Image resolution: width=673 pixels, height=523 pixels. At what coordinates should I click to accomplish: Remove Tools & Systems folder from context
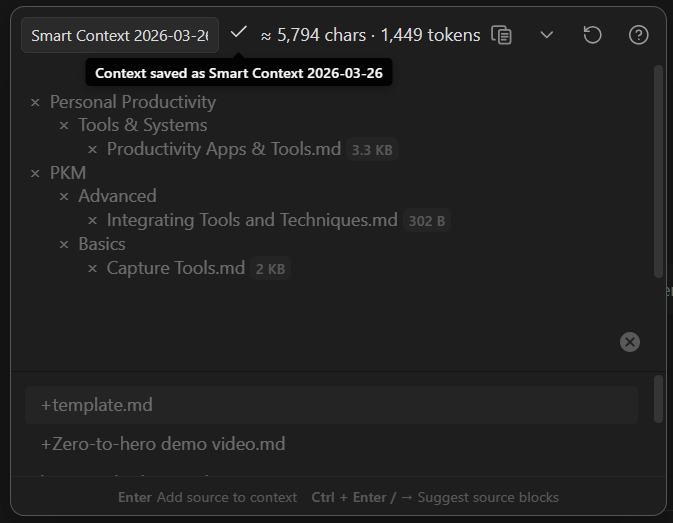tap(64, 126)
